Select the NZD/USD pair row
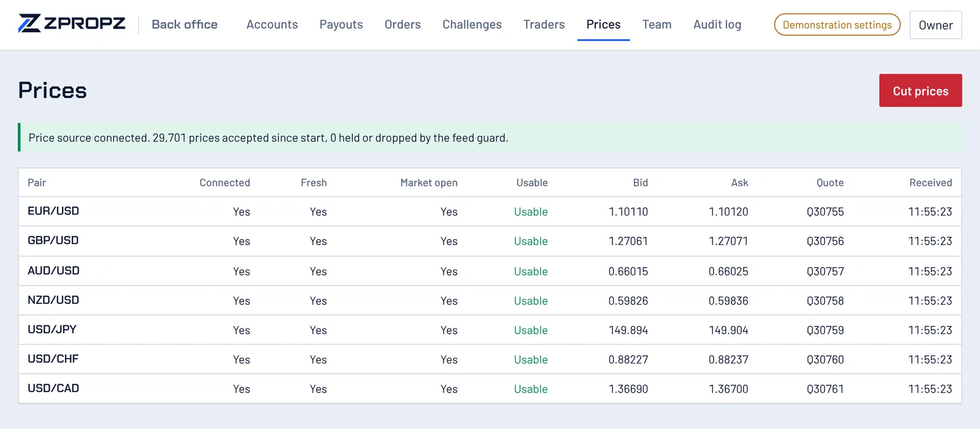The image size is (980, 429). pyautogui.click(x=490, y=300)
